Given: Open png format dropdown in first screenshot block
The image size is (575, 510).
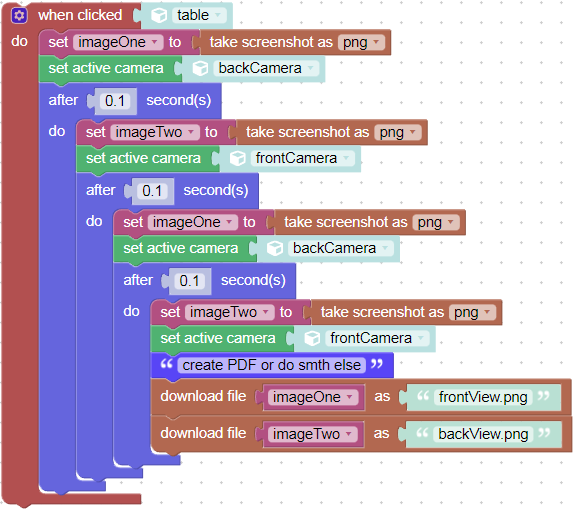Looking at the screenshot, I should click(361, 42).
